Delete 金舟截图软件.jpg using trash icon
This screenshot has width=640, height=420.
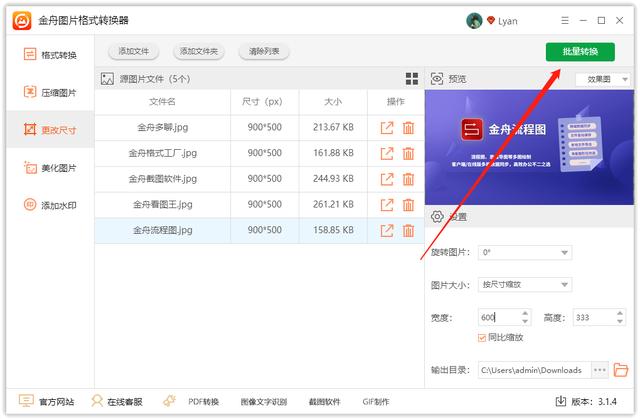pos(408,179)
